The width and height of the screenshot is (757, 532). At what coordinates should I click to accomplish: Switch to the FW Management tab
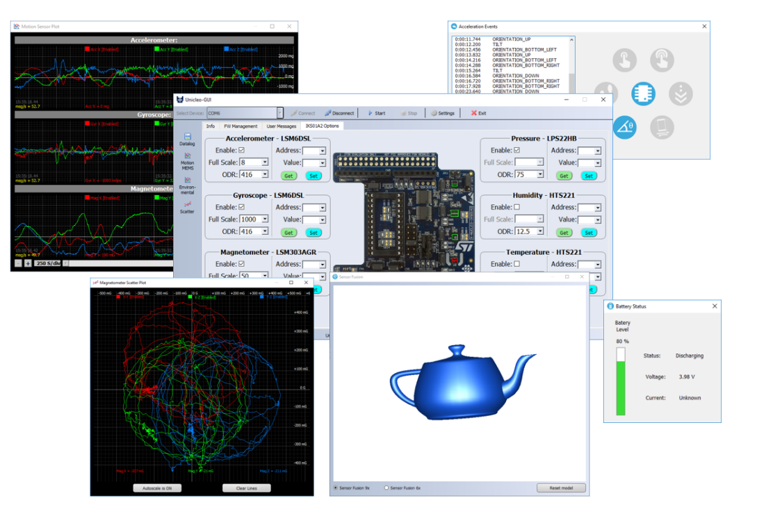240,127
